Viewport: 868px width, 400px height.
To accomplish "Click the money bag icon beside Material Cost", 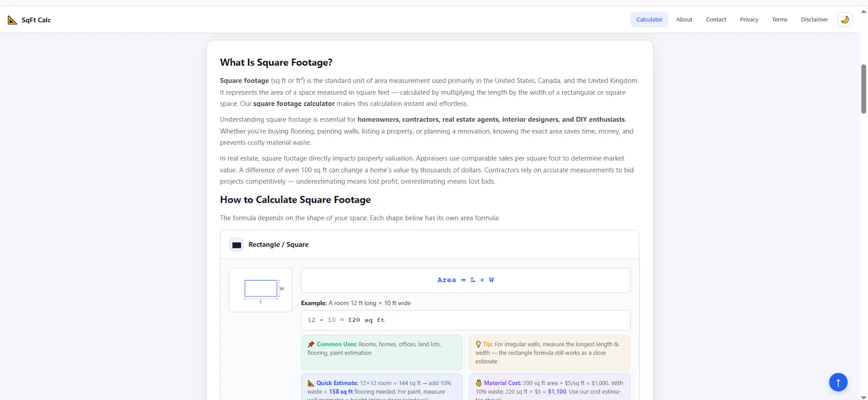I will (x=478, y=383).
